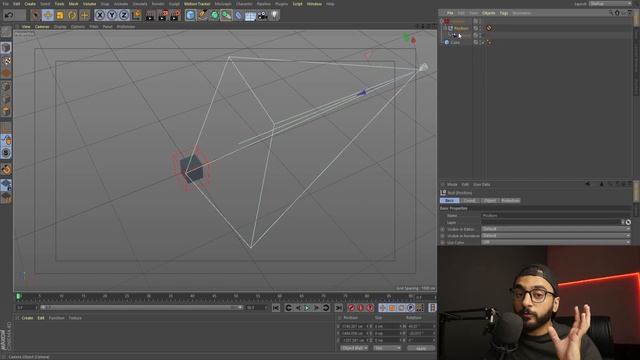Collapse the red top-level null hierarchy
640x360 pixels.
click(x=441, y=21)
